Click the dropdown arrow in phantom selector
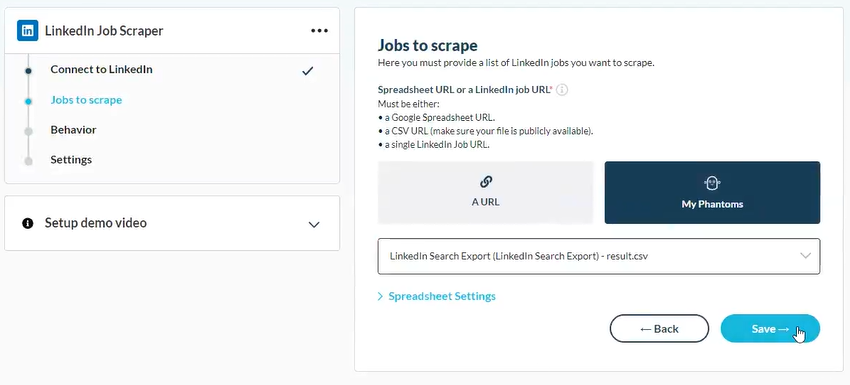This screenshot has width=850, height=385. pos(806,256)
